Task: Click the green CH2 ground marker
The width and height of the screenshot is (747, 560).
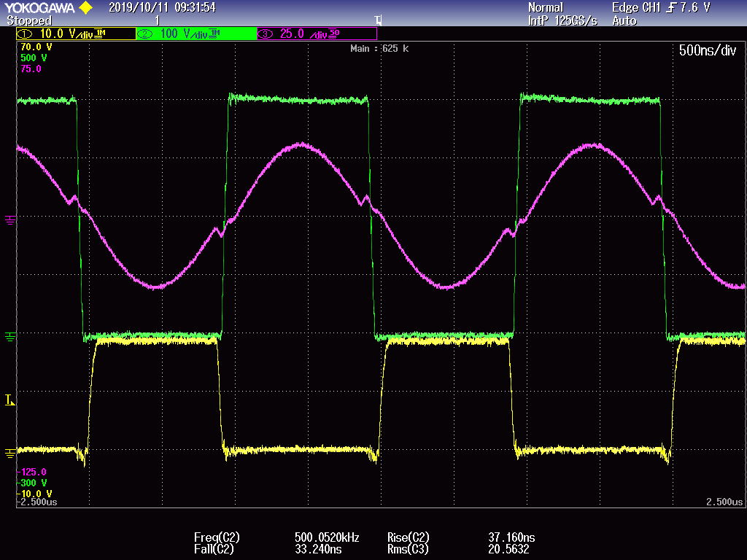Action: (10, 336)
